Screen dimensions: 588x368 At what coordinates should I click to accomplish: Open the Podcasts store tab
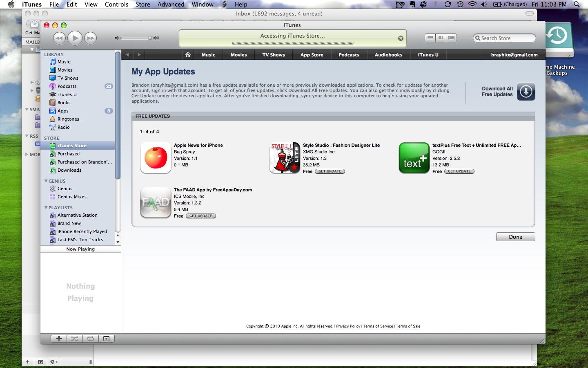tap(349, 55)
